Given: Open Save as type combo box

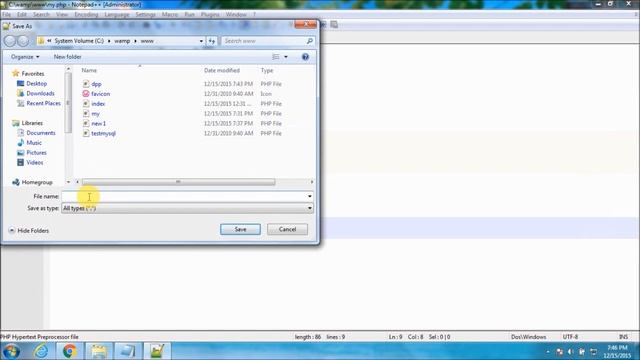Looking at the screenshot, I should point(187,208).
